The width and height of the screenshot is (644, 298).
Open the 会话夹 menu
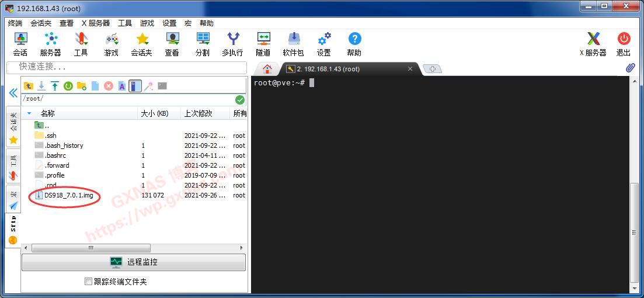[x=41, y=23]
